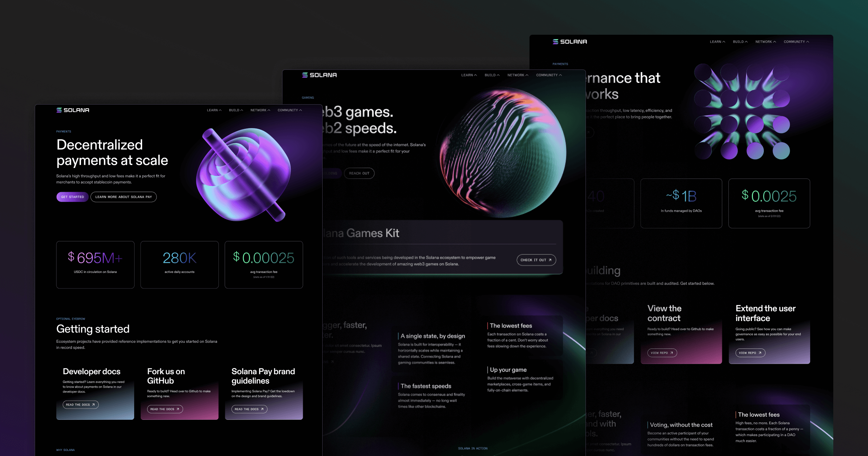
Task: Open LEARN MORE ABOUT SOLANA PAY
Action: (x=123, y=197)
